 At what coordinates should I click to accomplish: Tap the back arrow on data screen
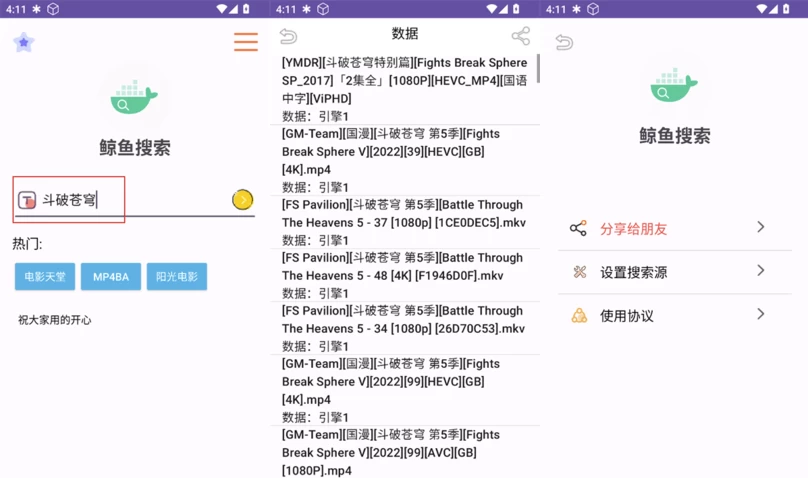pos(288,37)
